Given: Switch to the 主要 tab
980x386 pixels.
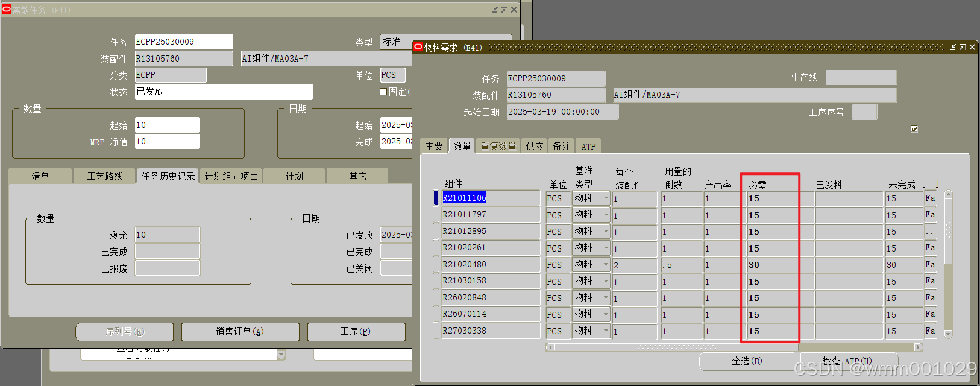Looking at the screenshot, I should pyautogui.click(x=434, y=146).
